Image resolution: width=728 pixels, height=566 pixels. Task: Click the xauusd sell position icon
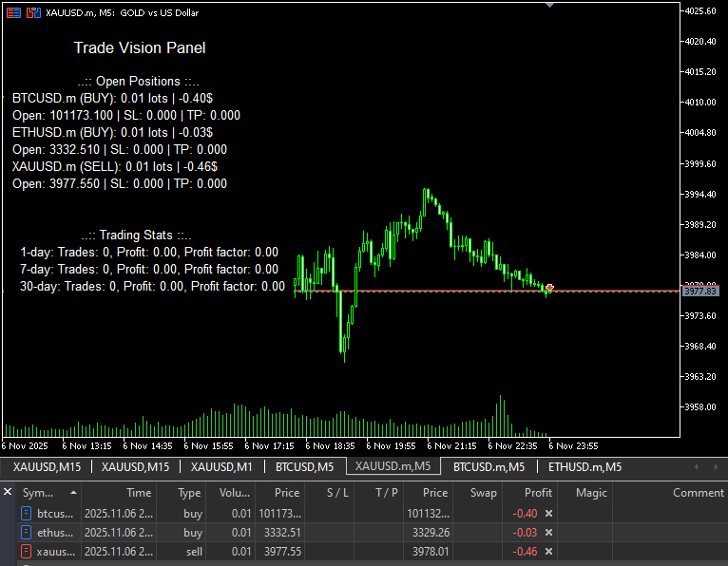coord(27,551)
